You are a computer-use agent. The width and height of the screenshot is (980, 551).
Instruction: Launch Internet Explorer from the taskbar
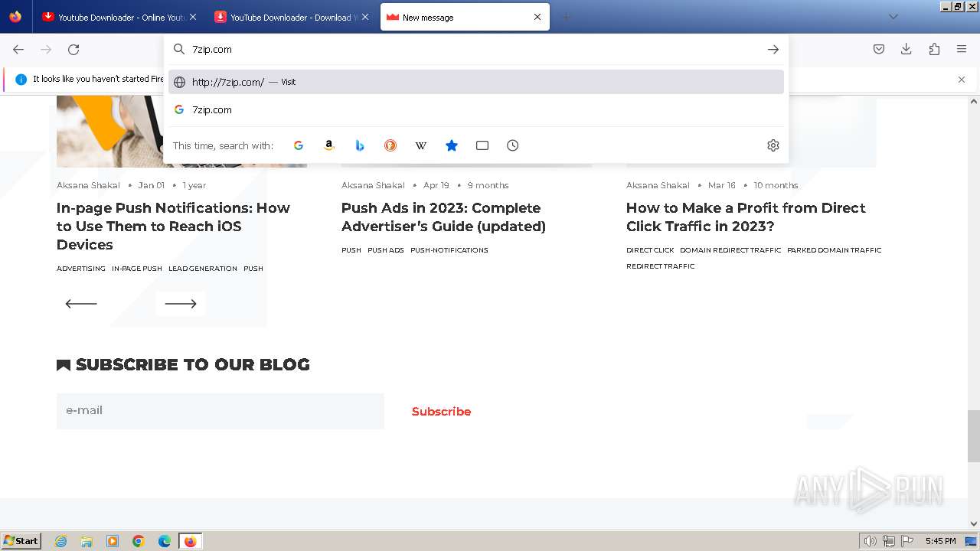[x=60, y=541]
